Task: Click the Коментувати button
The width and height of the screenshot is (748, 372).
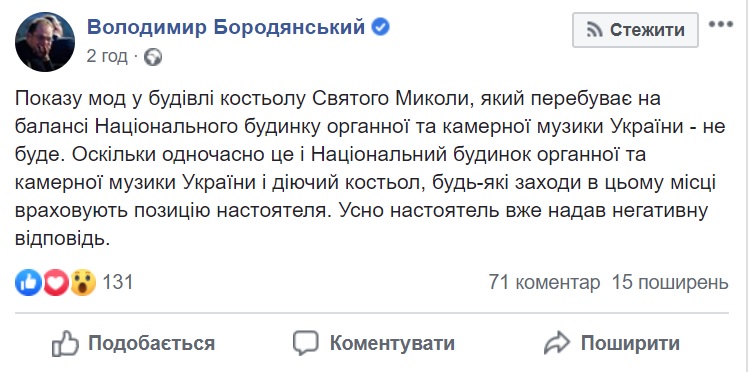Action: click(x=374, y=343)
